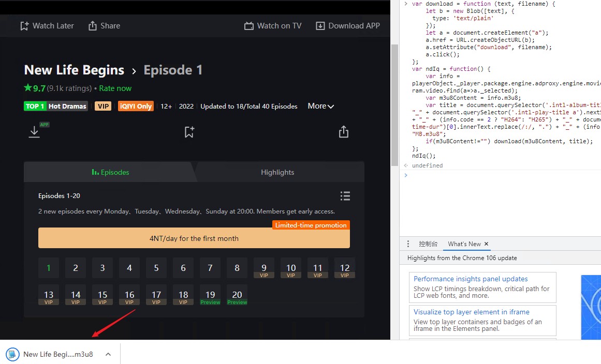Select episode 2
Screen dimensions: 601x364
(x=76, y=267)
